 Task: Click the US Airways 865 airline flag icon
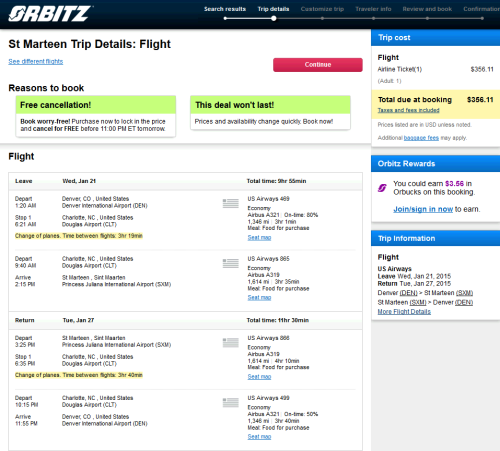(x=231, y=263)
